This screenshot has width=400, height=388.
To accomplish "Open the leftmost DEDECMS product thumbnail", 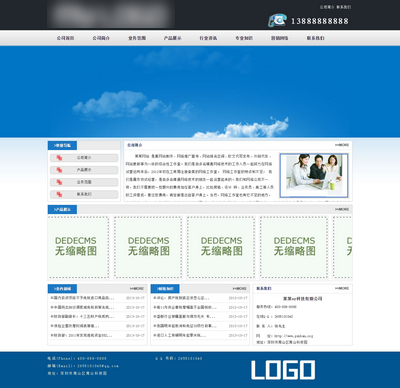I will pos(78,247).
